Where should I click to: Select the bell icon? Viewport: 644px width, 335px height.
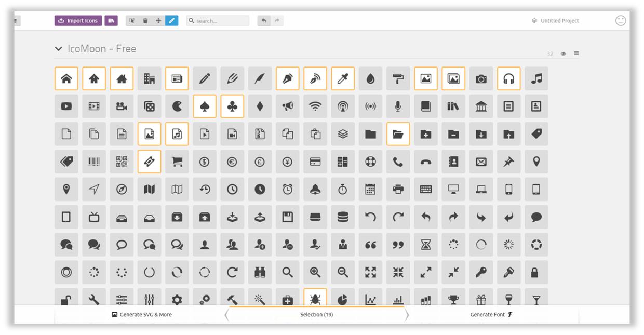315,190
